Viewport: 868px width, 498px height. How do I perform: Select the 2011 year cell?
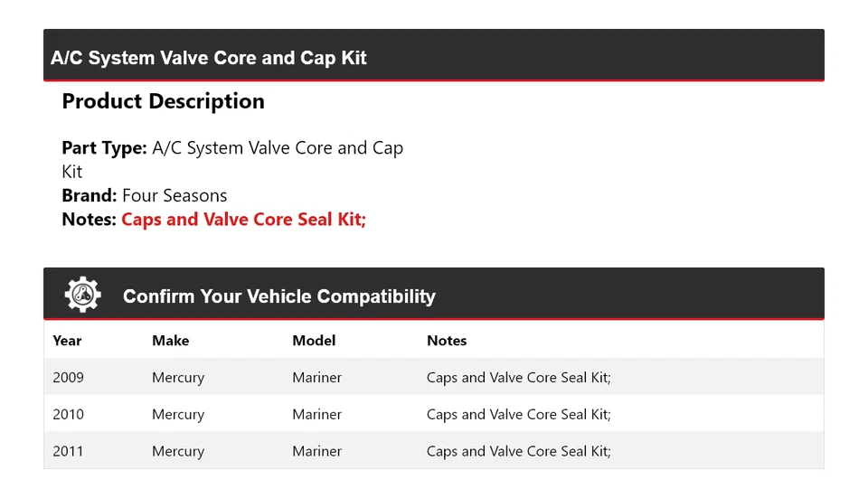click(68, 451)
